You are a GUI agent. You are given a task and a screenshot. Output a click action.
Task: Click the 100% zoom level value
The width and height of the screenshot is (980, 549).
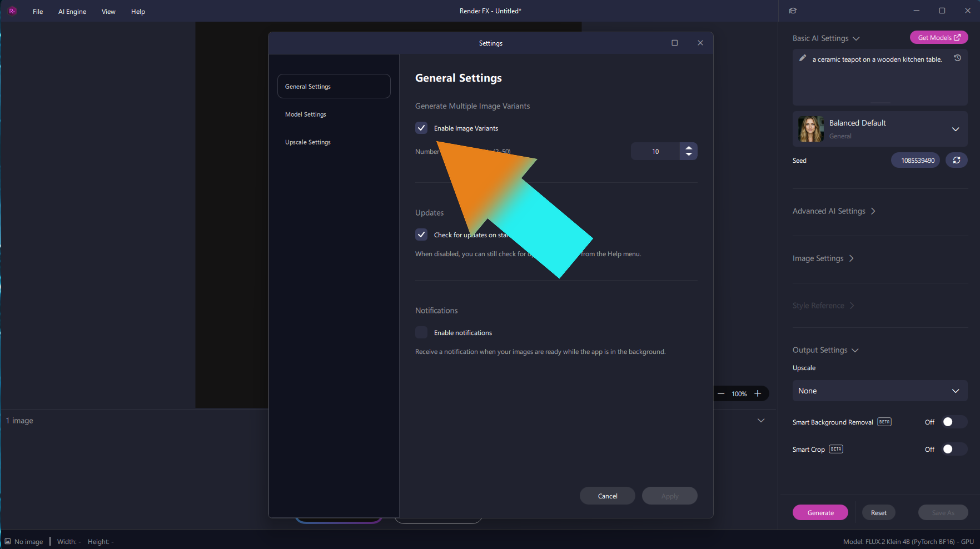(739, 393)
